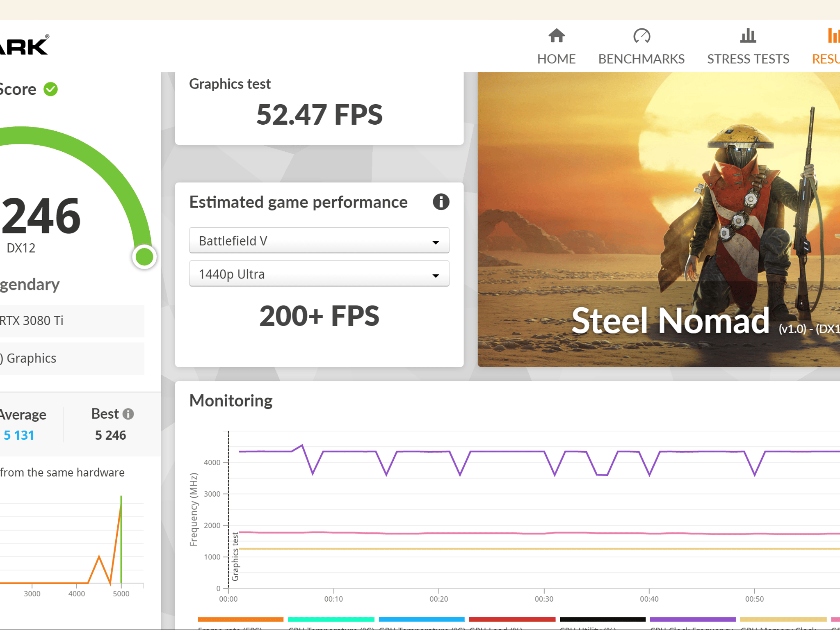Click the Steel Nomad benchmark image
Screen dimensions: 840x630
659,219
